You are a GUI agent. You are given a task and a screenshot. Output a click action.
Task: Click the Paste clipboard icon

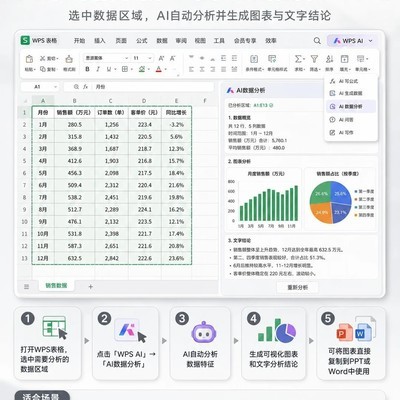pos(29,59)
